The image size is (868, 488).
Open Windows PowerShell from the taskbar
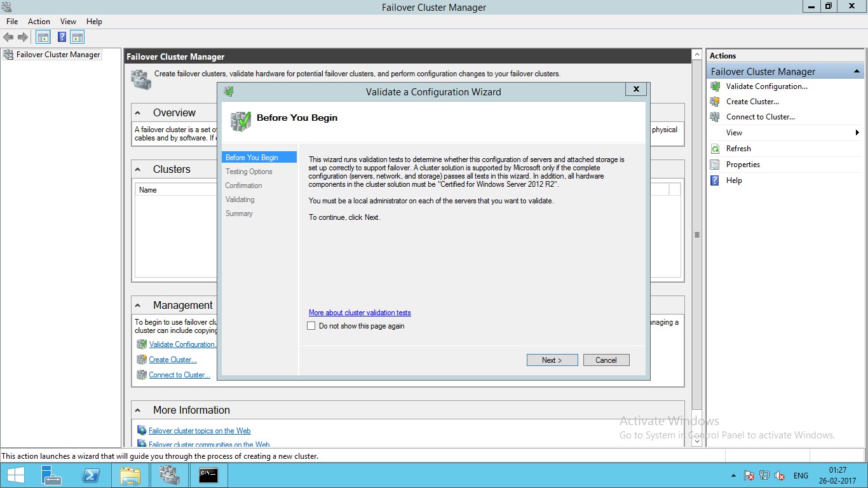point(91,475)
